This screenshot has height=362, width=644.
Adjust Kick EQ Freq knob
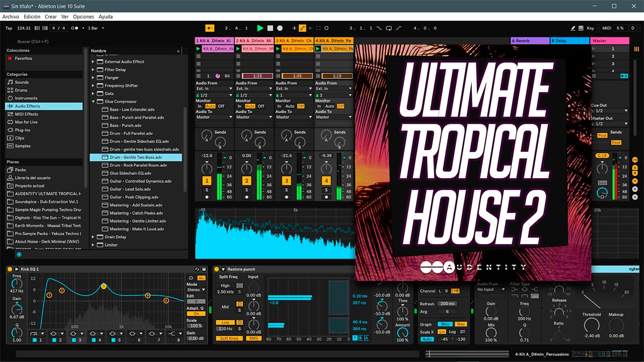pyautogui.click(x=17, y=283)
